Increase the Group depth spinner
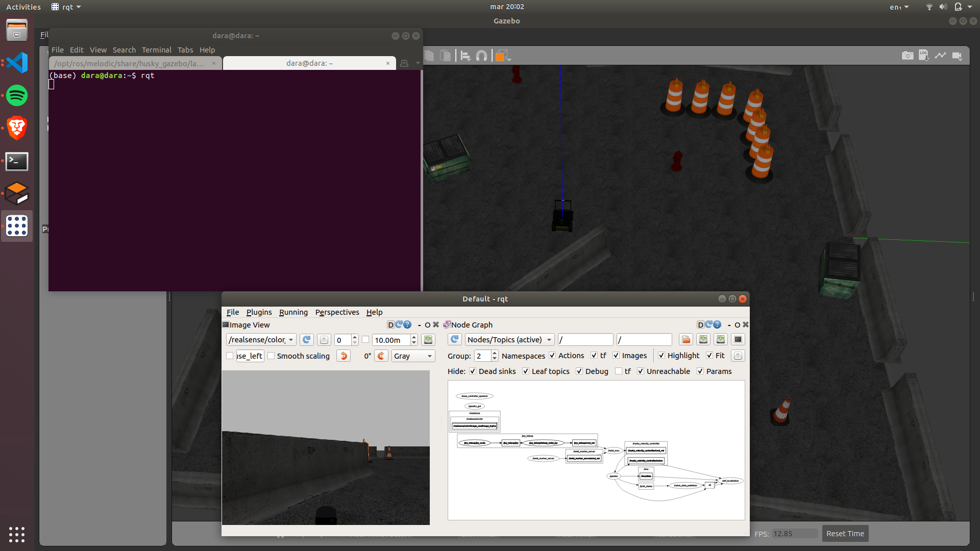This screenshot has width=980, height=551. coord(494,353)
